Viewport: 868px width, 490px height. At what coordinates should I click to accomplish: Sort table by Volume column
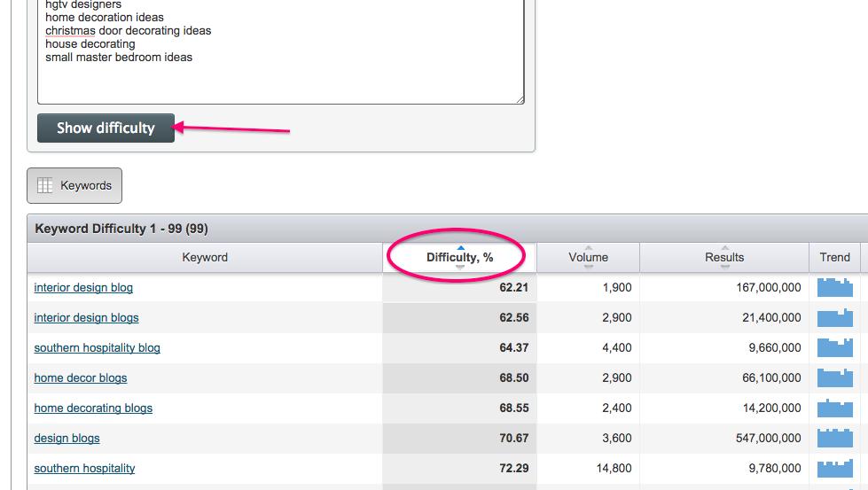[588, 257]
